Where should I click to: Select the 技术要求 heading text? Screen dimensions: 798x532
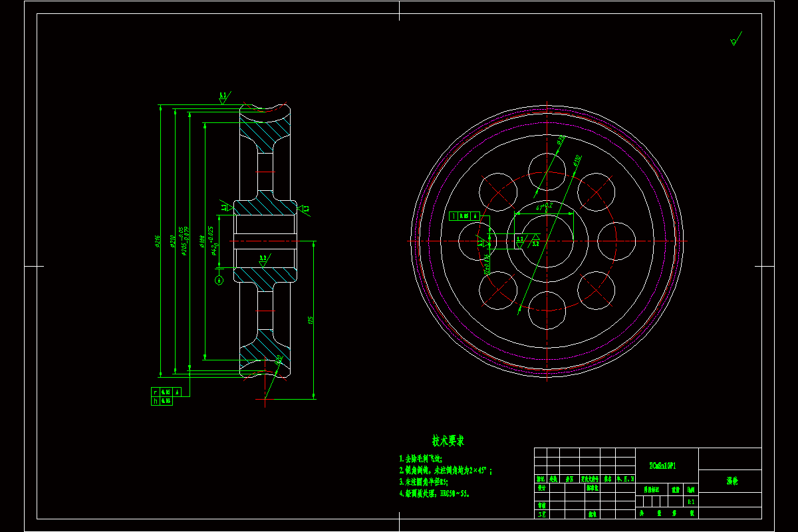pyautogui.click(x=448, y=440)
